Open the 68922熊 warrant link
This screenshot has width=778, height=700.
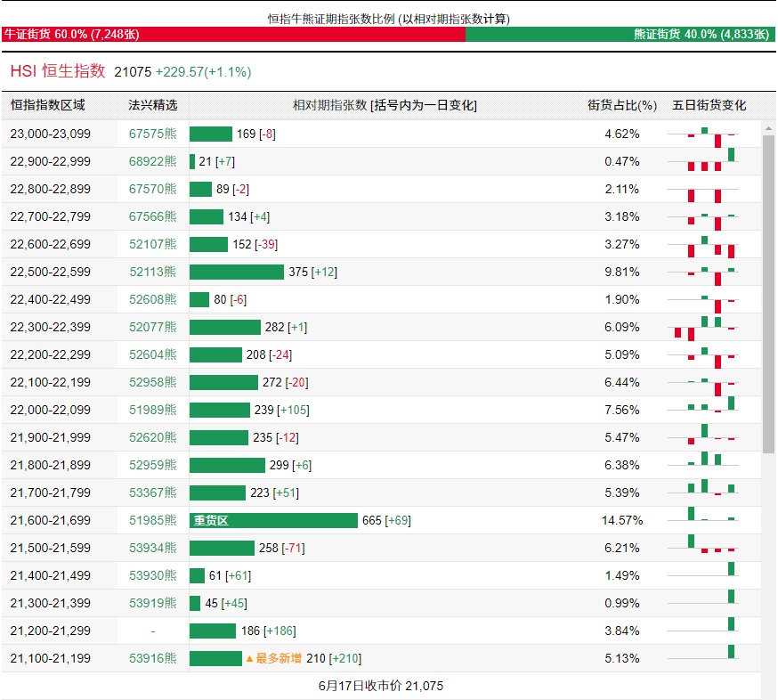(x=153, y=162)
